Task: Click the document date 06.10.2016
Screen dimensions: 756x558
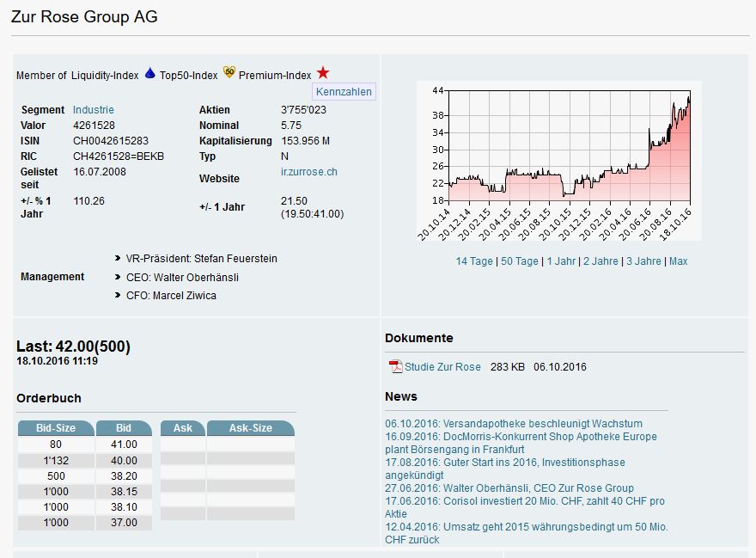Action: (x=560, y=367)
